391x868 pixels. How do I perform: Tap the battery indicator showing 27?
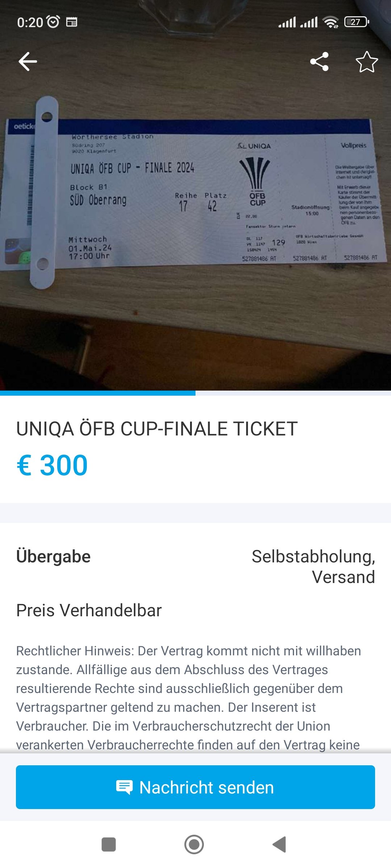click(x=357, y=22)
